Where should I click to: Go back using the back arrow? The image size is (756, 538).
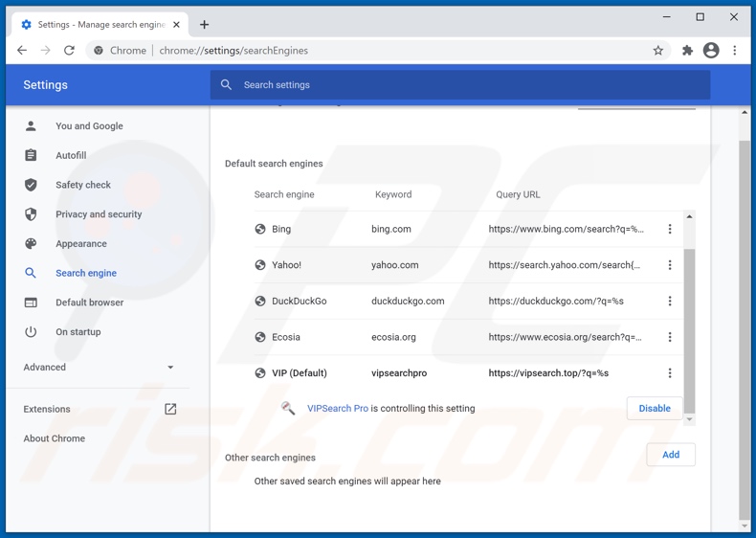pyautogui.click(x=22, y=50)
